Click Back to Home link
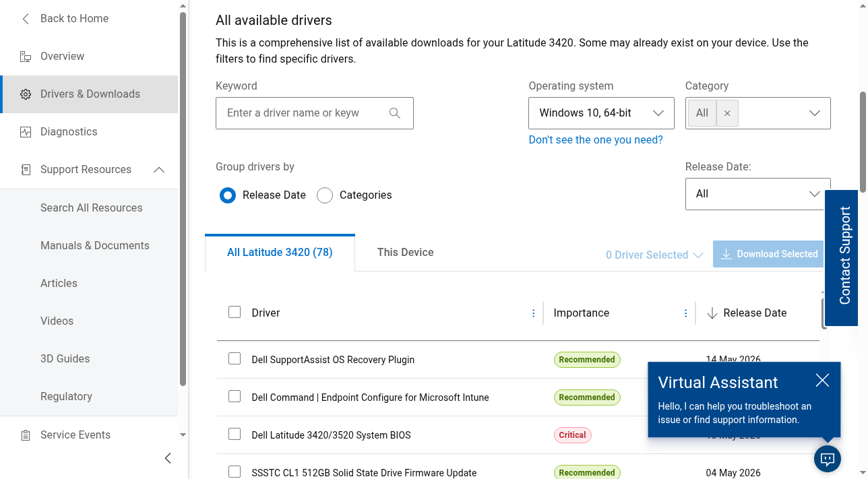Screen dimensions: 868x479 [74, 19]
